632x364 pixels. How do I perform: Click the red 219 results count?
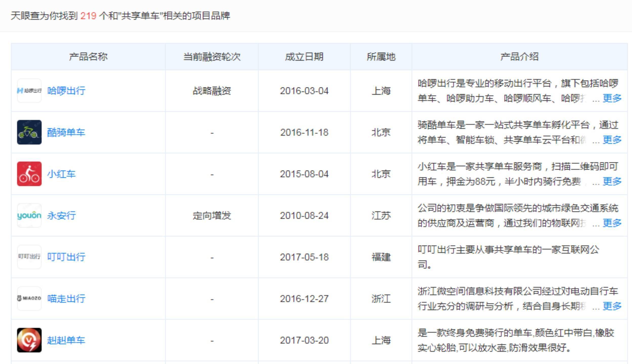pyautogui.click(x=88, y=16)
